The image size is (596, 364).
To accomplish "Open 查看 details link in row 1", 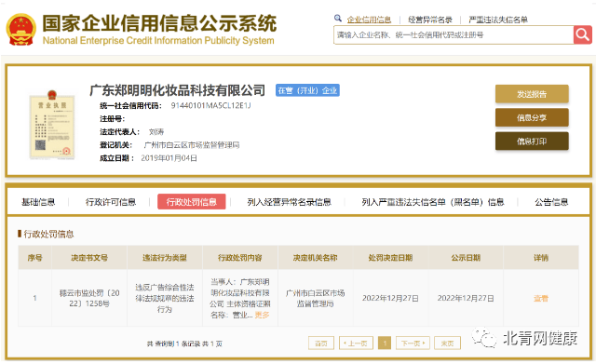I will click(x=541, y=299).
